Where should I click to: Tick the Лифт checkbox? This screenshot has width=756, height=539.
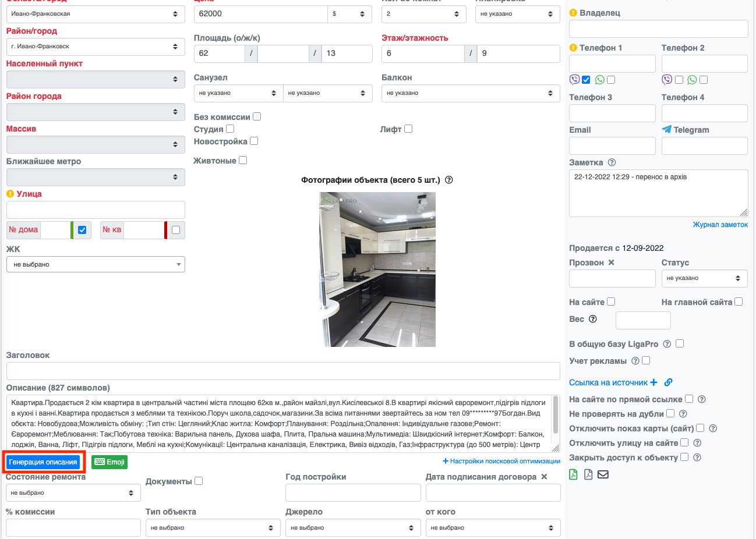(x=408, y=129)
